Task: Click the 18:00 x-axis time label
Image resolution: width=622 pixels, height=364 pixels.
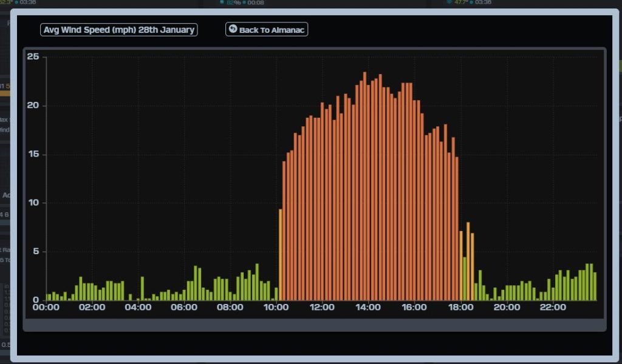Action: (x=460, y=308)
